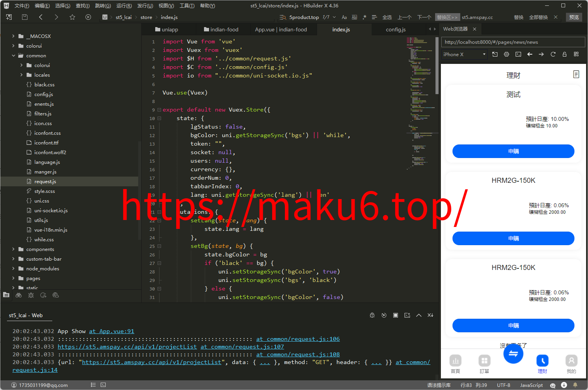Click the browser URL address field

pyautogui.click(x=513, y=42)
